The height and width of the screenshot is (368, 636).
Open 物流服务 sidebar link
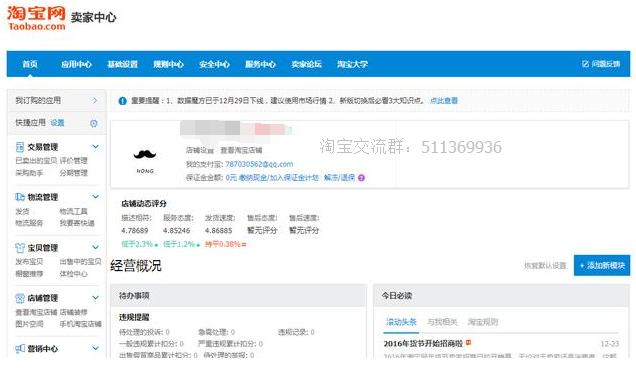click(x=29, y=223)
